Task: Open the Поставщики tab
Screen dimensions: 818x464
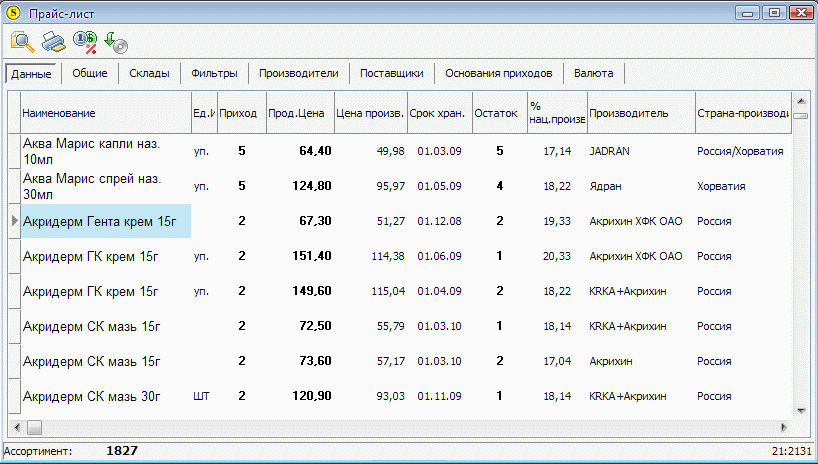Action: [392, 74]
